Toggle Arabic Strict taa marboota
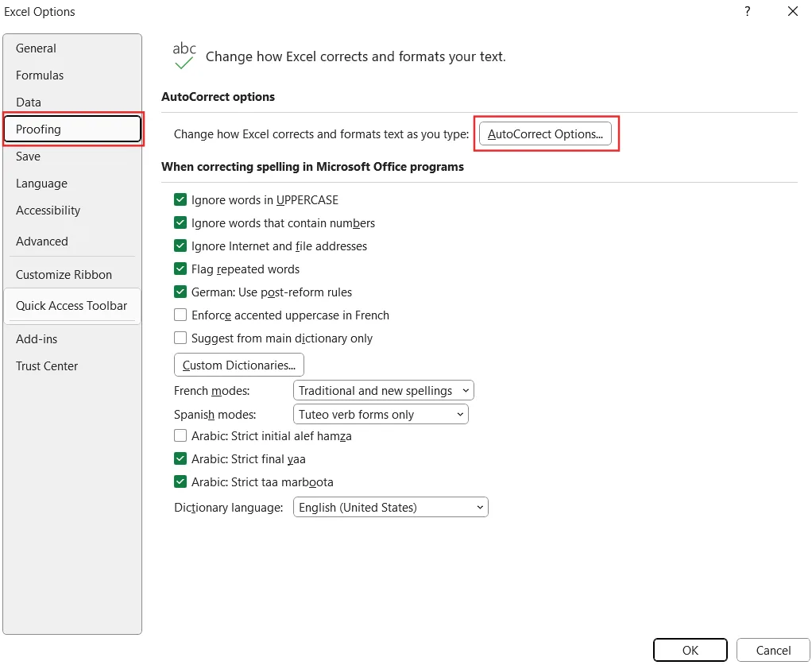The height and width of the screenshot is (665, 812). pyautogui.click(x=180, y=482)
